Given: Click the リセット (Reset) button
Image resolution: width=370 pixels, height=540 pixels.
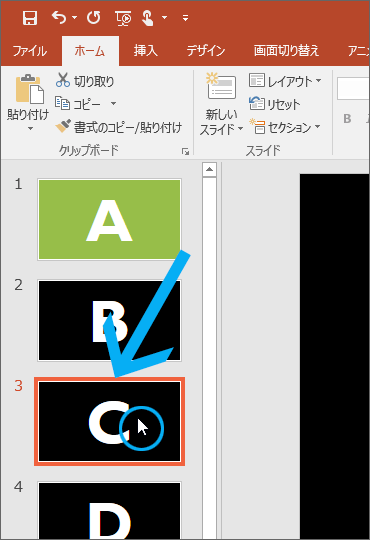Looking at the screenshot, I should (275, 104).
